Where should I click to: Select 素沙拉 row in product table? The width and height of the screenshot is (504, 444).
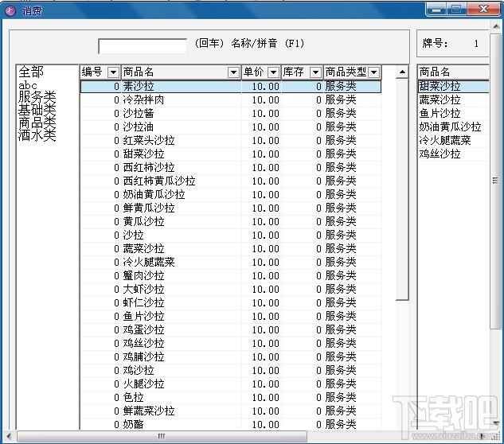pyautogui.click(x=230, y=87)
